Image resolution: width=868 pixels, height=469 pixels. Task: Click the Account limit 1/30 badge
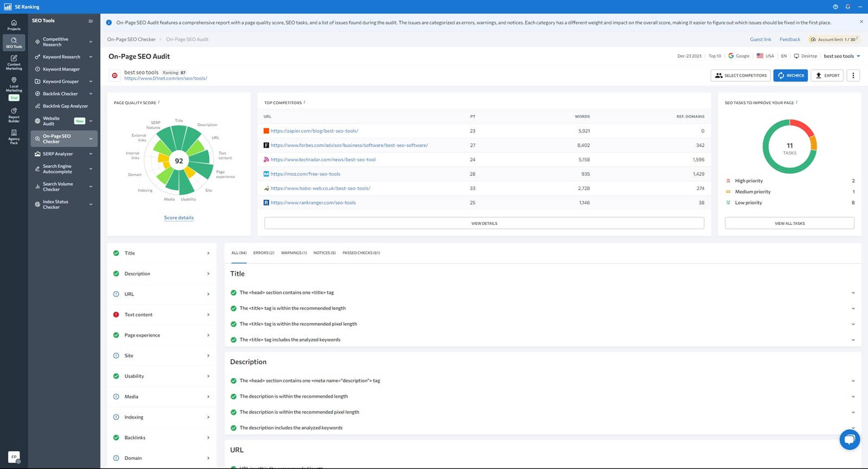coord(834,40)
